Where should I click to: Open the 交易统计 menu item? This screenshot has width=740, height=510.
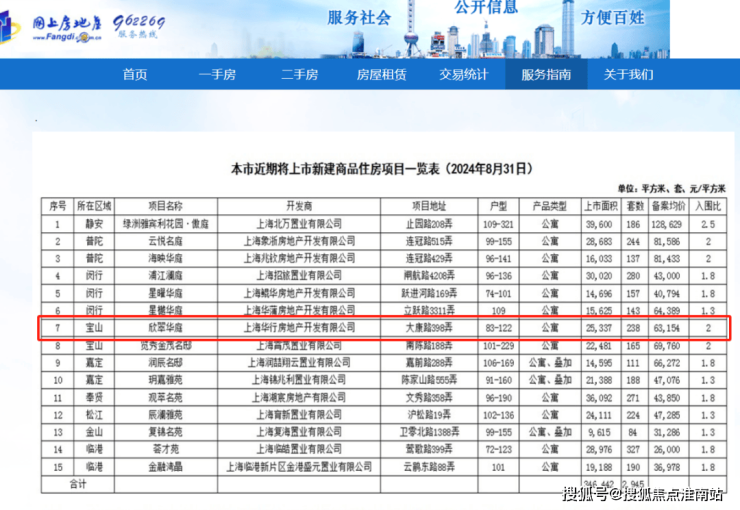[464, 75]
